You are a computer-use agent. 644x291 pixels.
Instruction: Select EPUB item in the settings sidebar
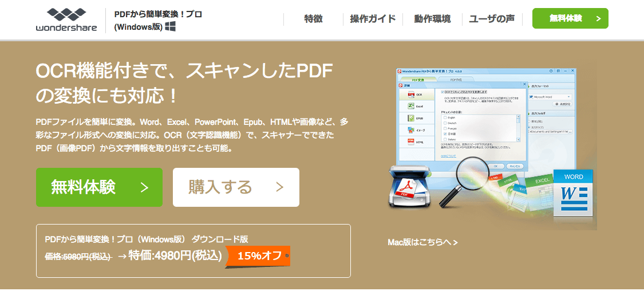click(417, 118)
